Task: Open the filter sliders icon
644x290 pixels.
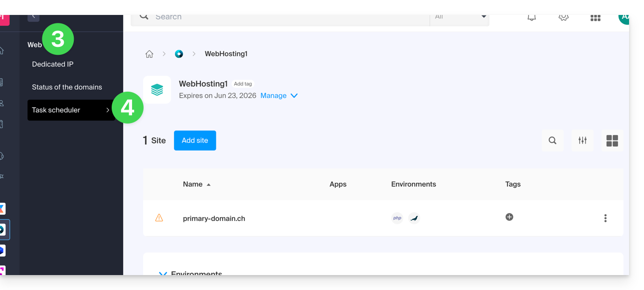Action: pyautogui.click(x=582, y=141)
